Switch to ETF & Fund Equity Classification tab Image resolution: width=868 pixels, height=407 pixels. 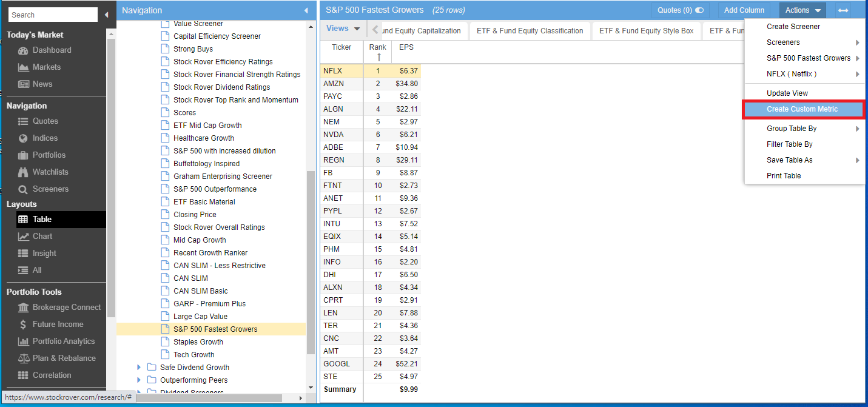coord(530,31)
